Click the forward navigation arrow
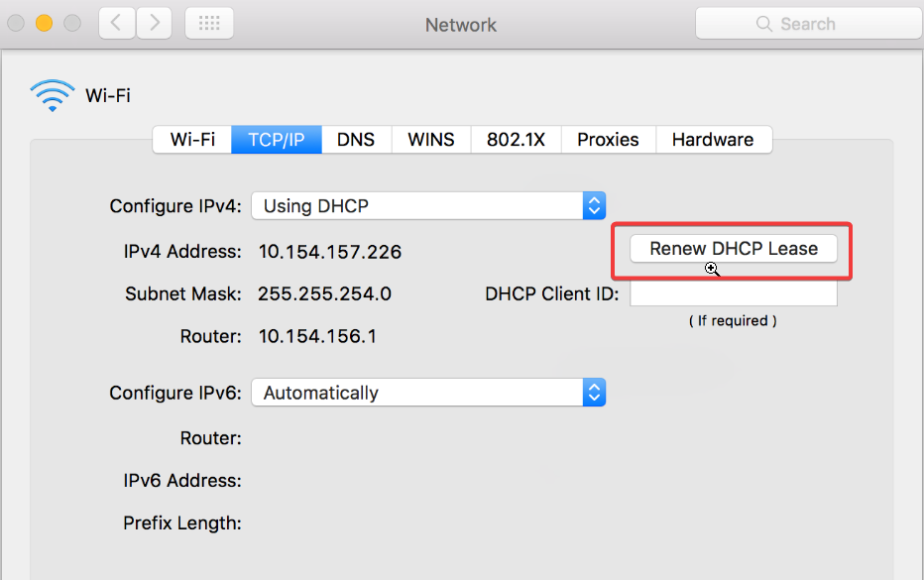This screenshot has width=924, height=580. click(154, 23)
